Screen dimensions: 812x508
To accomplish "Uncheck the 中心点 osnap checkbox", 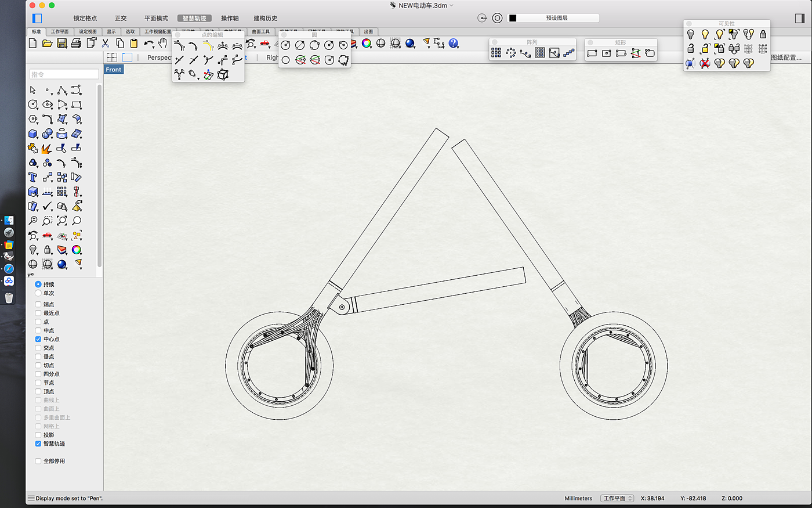I will point(38,339).
